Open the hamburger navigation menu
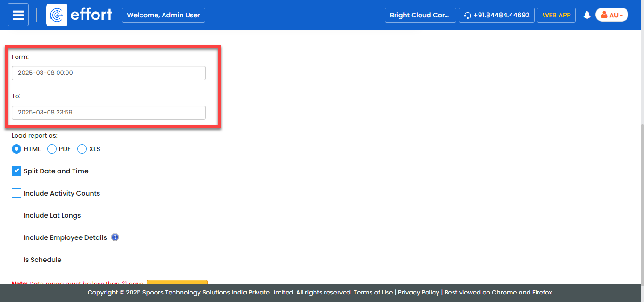 point(18,15)
